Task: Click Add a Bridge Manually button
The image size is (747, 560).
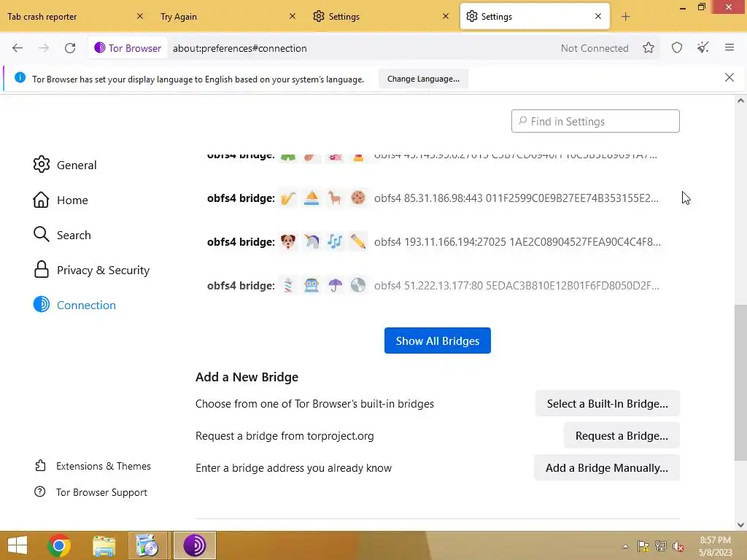Action: [607, 467]
